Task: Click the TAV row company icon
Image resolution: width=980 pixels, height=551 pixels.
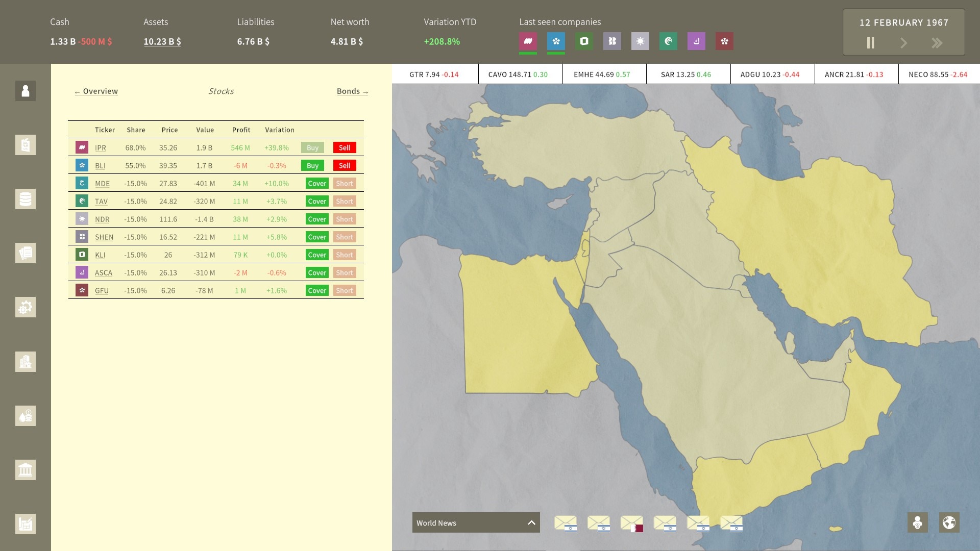Action: pos(82,201)
